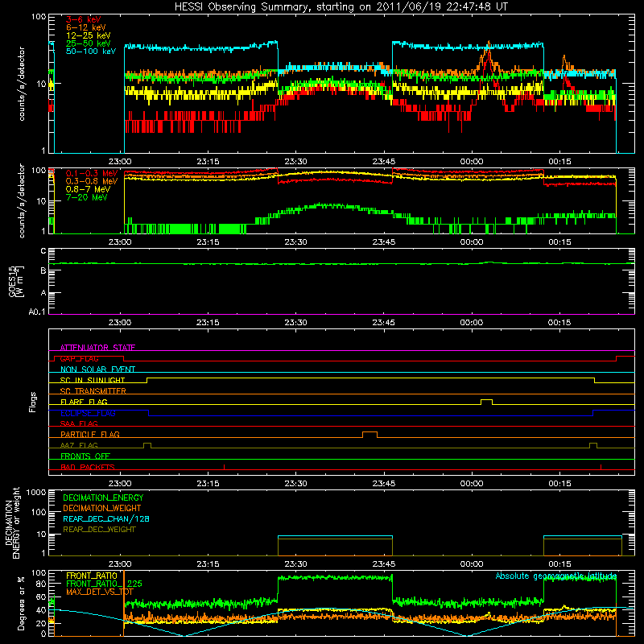Click the REAR_DEC_CHAN/128 legend label
644x644 pixels.
pyautogui.click(x=106, y=518)
